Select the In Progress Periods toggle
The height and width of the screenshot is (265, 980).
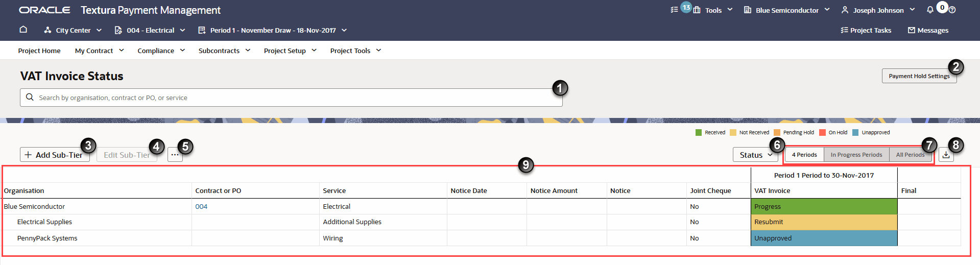pos(856,155)
